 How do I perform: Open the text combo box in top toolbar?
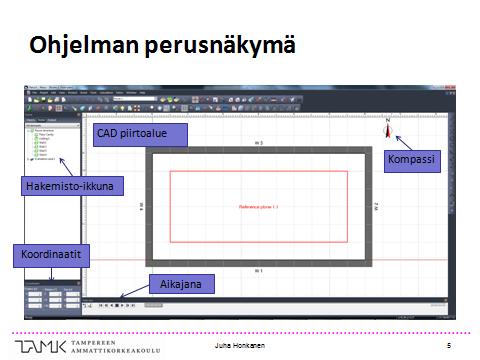[135, 99]
